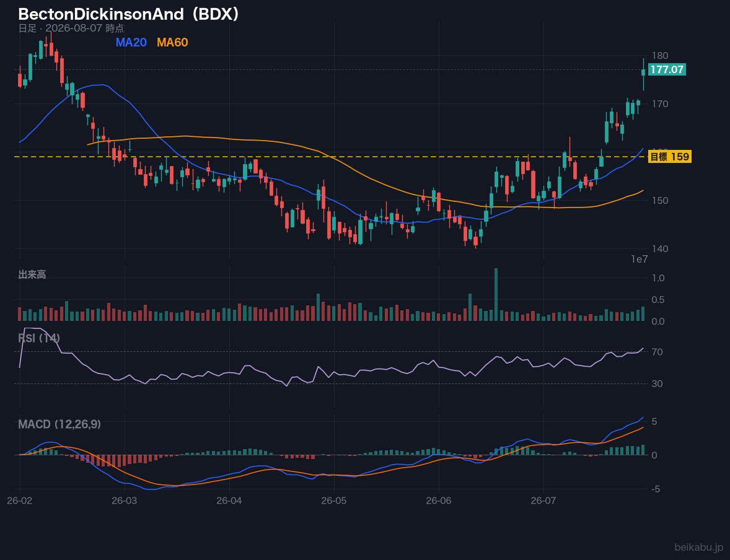Click the current price tag 177.07

click(667, 70)
